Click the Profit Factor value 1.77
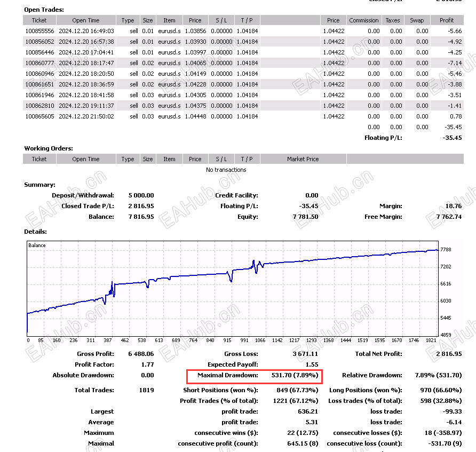The image size is (476, 452). click(147, 364)
